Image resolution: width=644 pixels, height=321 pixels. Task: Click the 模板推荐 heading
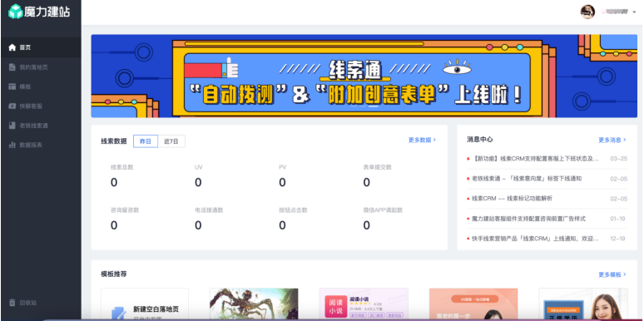point(114,274)
